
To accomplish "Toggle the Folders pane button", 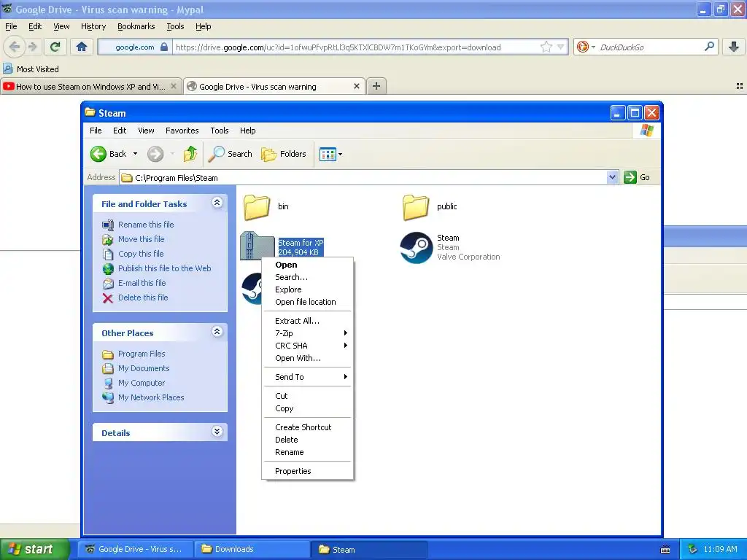I will point(284,154).
